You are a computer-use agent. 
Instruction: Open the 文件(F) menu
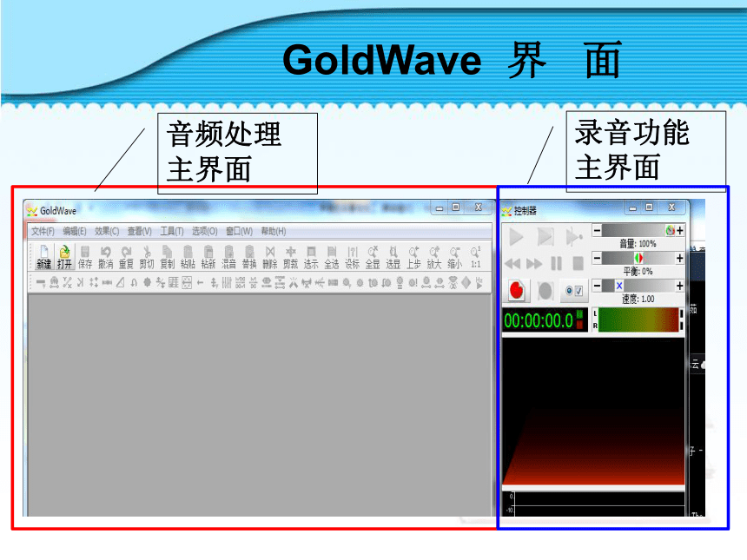point(43,232)
